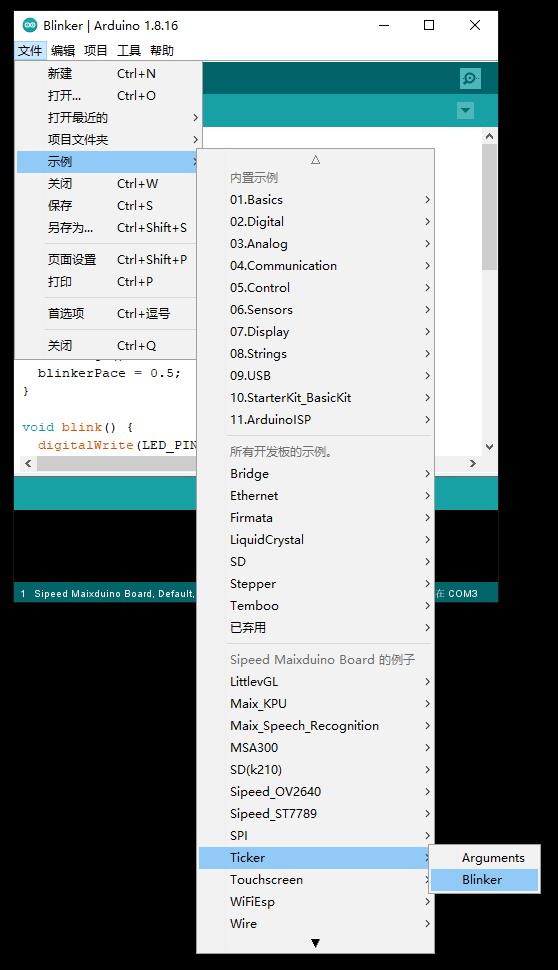Click the tab dropdown arrow icon
This screenshot has height=970, width=558.
(x=465, y=111)
